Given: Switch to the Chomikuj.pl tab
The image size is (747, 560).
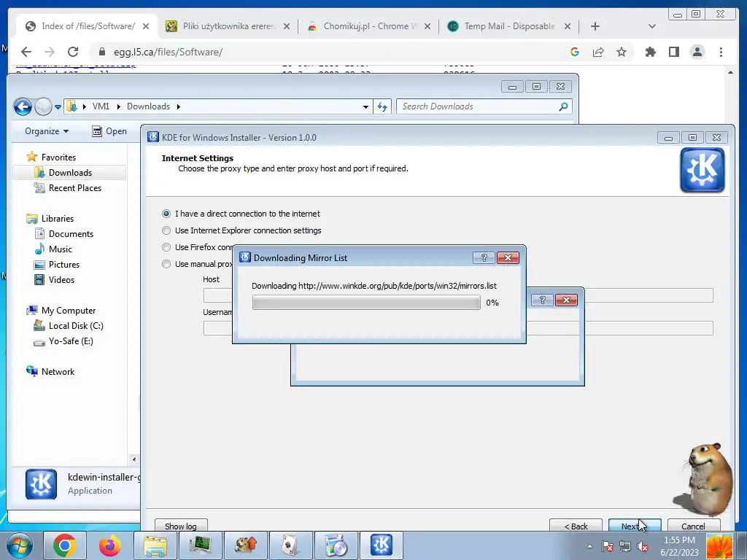Looking at the screenshot, I should coord(369,26).
